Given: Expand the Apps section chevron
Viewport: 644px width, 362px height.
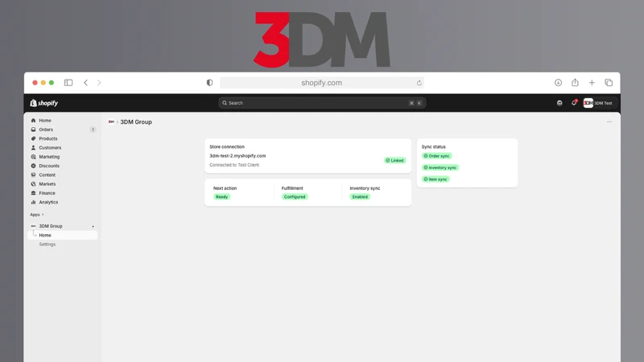Looking at the screenshot, I should pos(43,215).
